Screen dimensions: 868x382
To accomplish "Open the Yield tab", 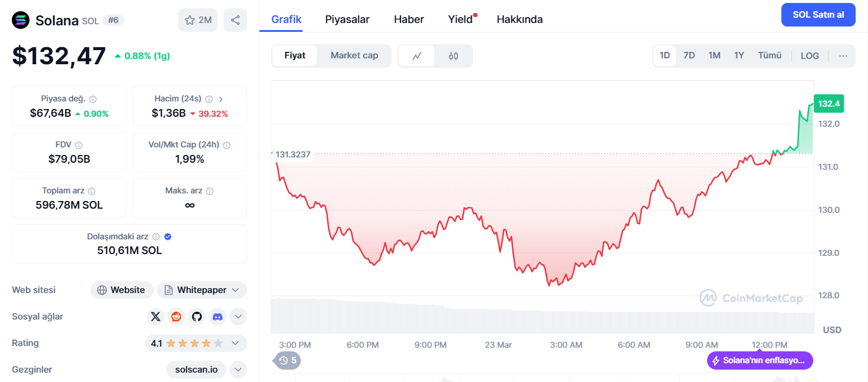I will click(461, 19).
